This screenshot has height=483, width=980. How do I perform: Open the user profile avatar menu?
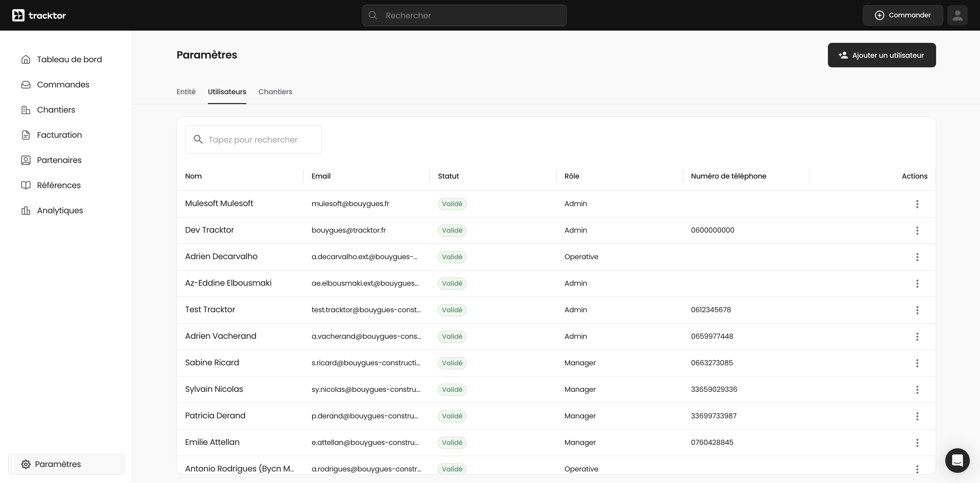coord(957,15)
